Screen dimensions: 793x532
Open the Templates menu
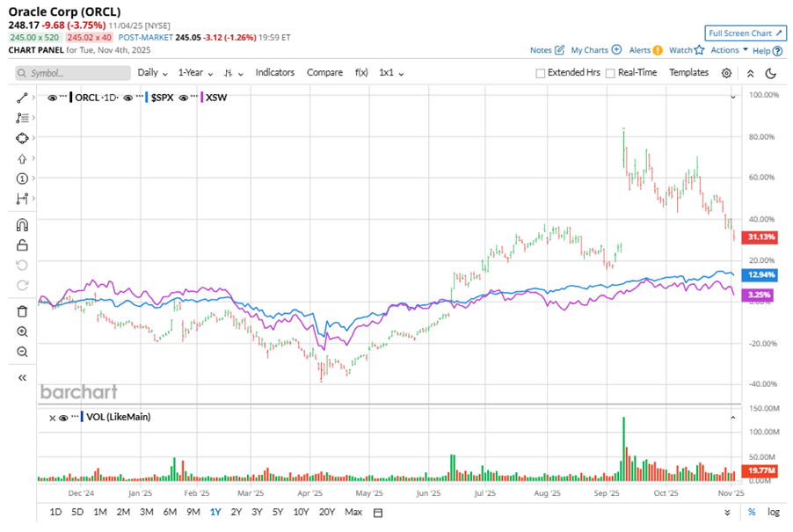click(x=688, y=72)
